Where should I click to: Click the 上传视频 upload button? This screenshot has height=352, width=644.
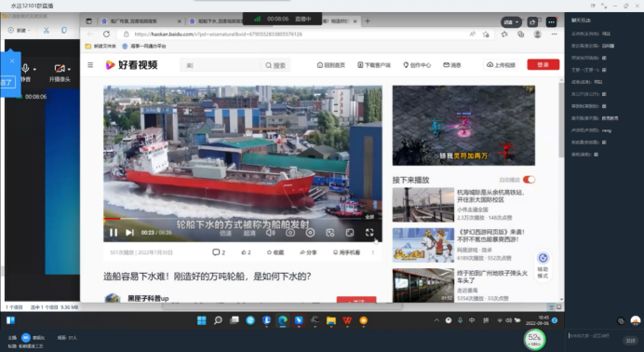(501, 65)
